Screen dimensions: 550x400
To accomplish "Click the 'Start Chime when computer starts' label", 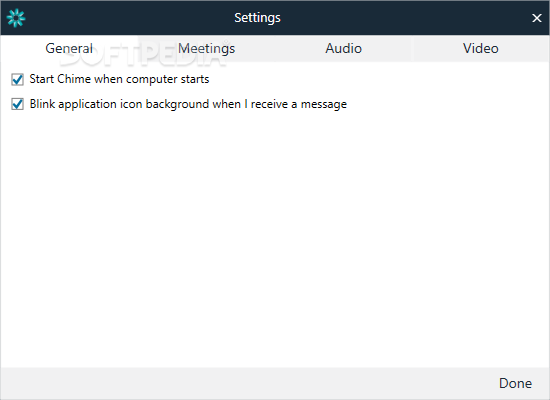I will 119,79.
